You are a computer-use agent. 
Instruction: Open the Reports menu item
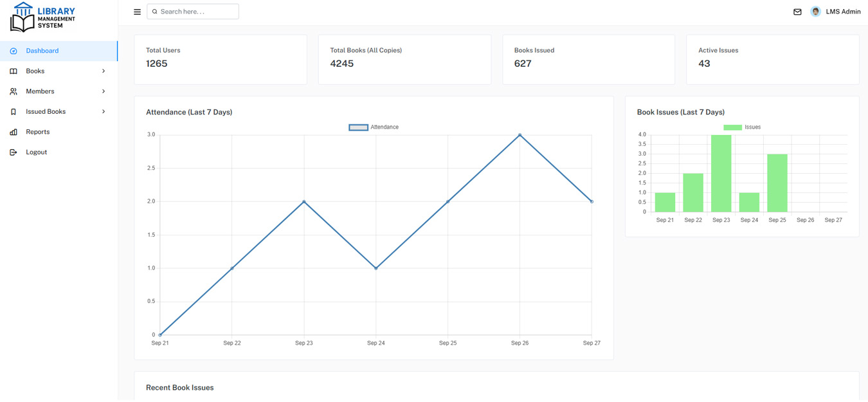38,132
